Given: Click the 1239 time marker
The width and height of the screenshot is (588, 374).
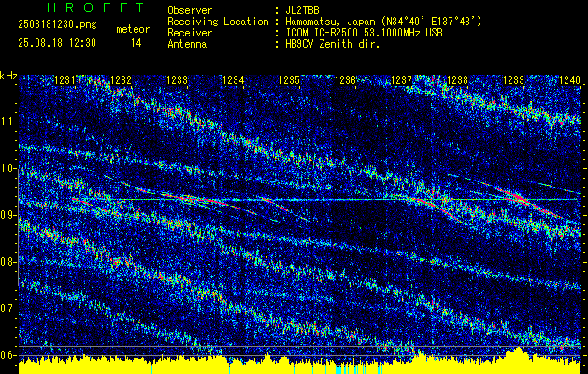Looking at the screenshot, I should click(x=514, y=79).
